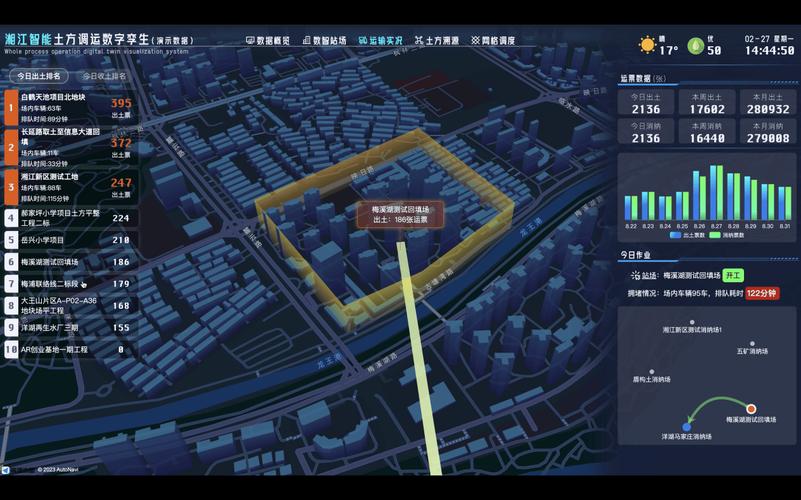Open the 今日消纳 2136 card

coord(646,133)
